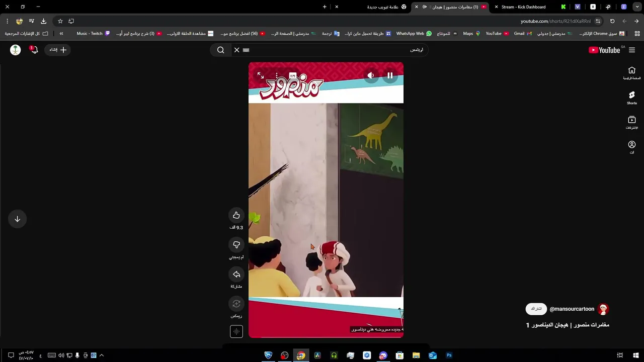Switch to the Stream - Kick Dashboard tab
The image size is (644, 362).
pos(523,7)
